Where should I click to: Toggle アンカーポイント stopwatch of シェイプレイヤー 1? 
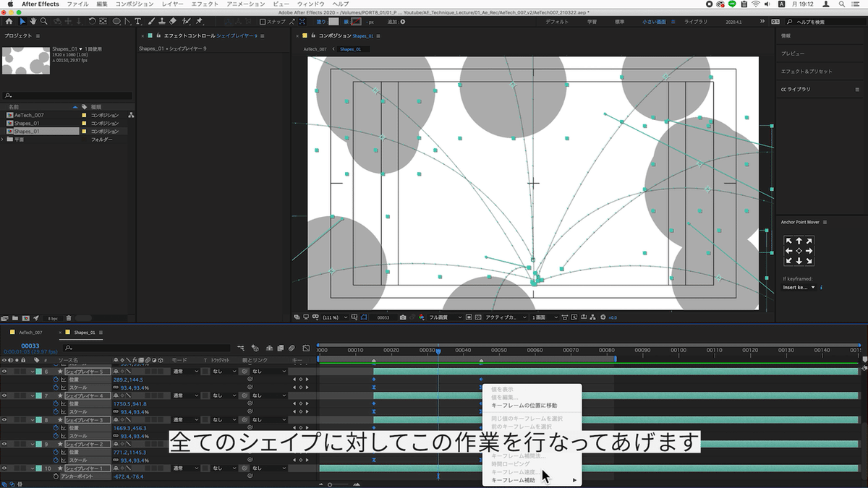[x=55, y=476]
